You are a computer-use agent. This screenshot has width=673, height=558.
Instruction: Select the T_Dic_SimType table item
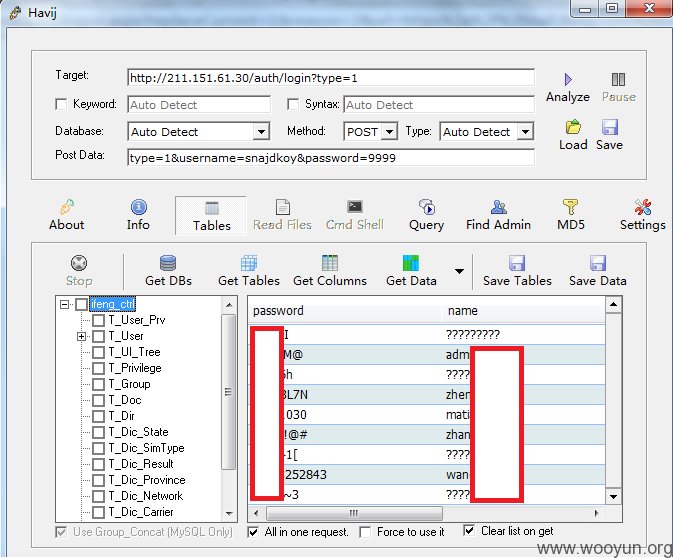click(146, 448)
